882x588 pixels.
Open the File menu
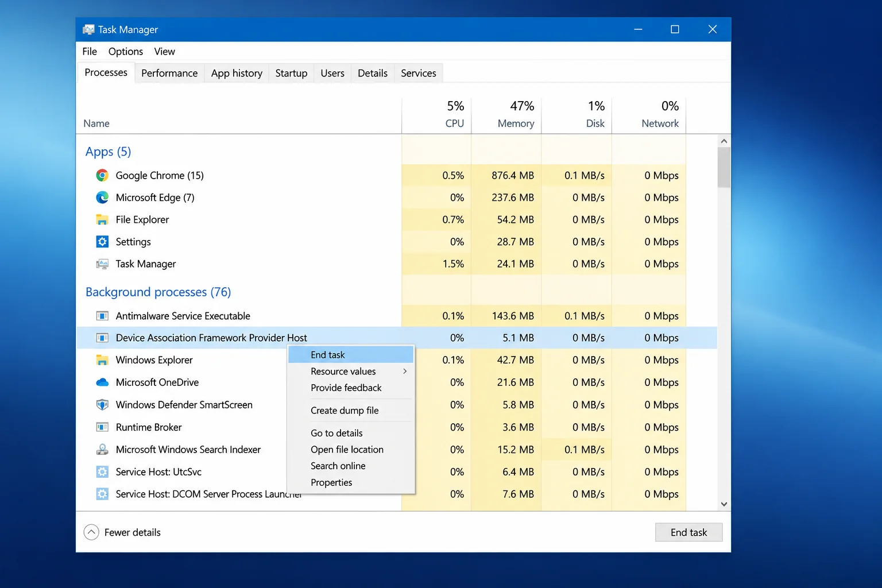[x=90, y=52]
